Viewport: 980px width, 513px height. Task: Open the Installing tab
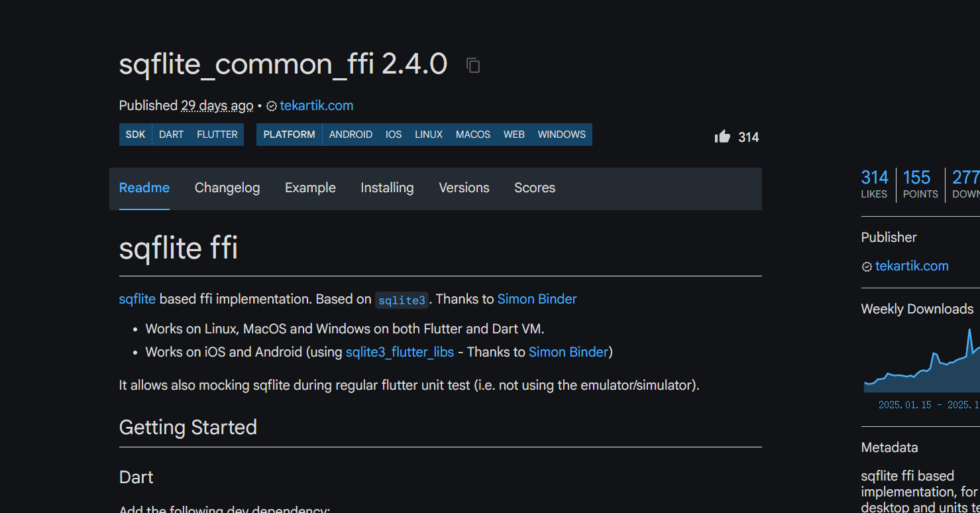tap(387, 188)
